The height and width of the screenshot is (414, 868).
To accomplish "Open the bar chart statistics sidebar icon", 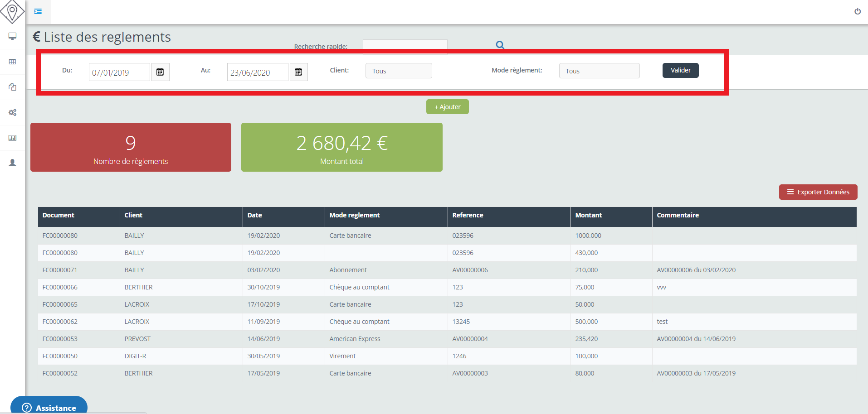I will pyautogui.click(x=13, y=138).
